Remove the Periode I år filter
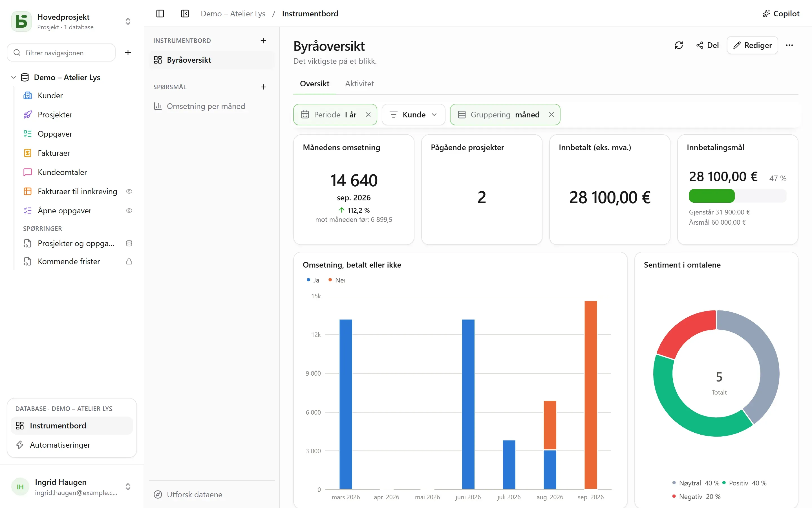Viewport: 812px width, 508px height. pos(368,115)
